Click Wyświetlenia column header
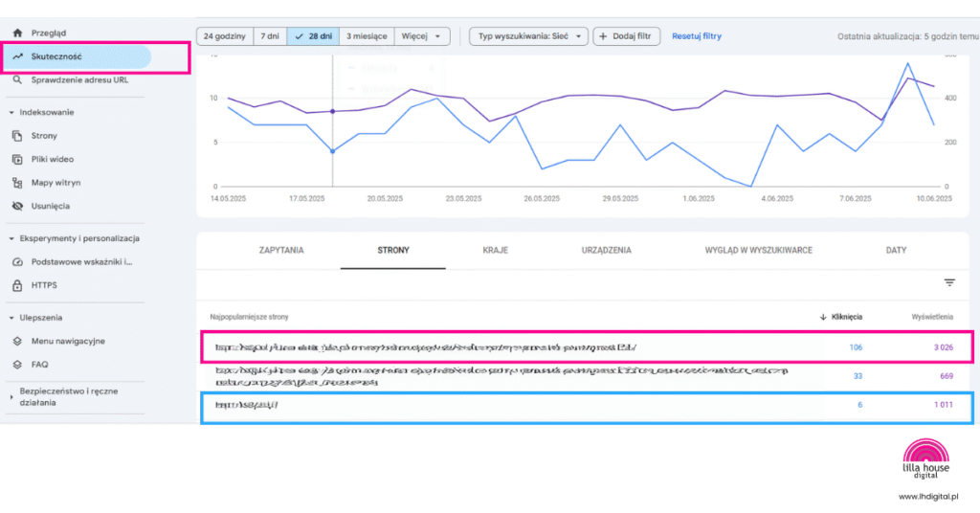 point(932,318)
